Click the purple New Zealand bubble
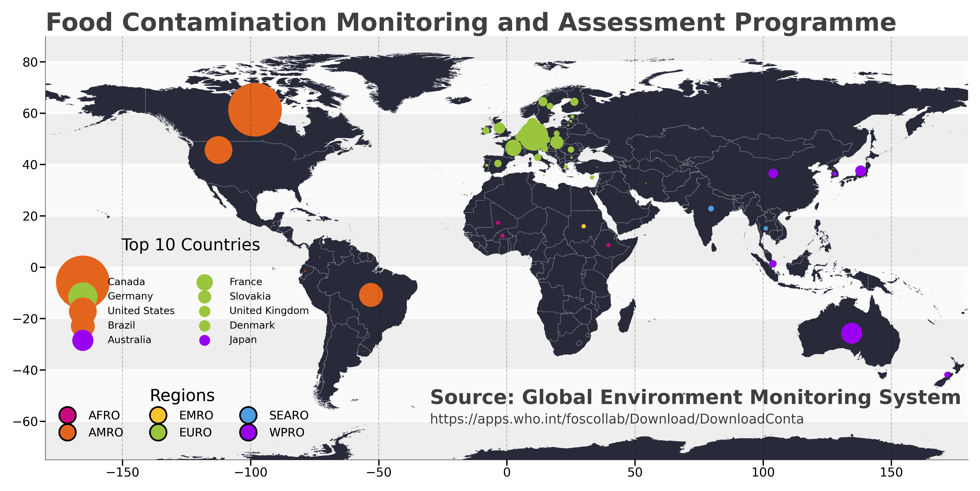Screen dimensions: 980x491 click(x=947, y=375)
